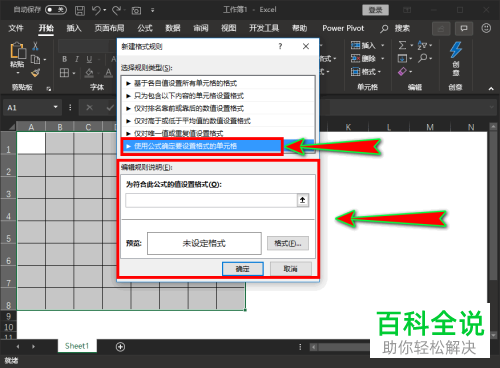Collapse the ribbon with the chevron
Viewport: 500px width, 368px height.
point(491,88)
